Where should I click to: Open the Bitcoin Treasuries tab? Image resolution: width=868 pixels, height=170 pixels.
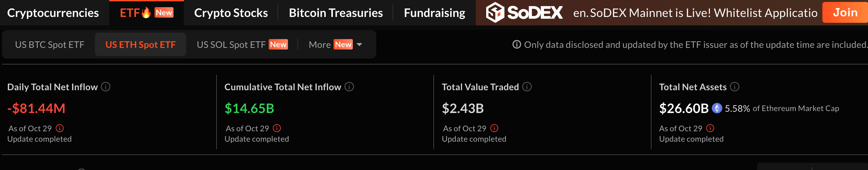click(336, 13)
